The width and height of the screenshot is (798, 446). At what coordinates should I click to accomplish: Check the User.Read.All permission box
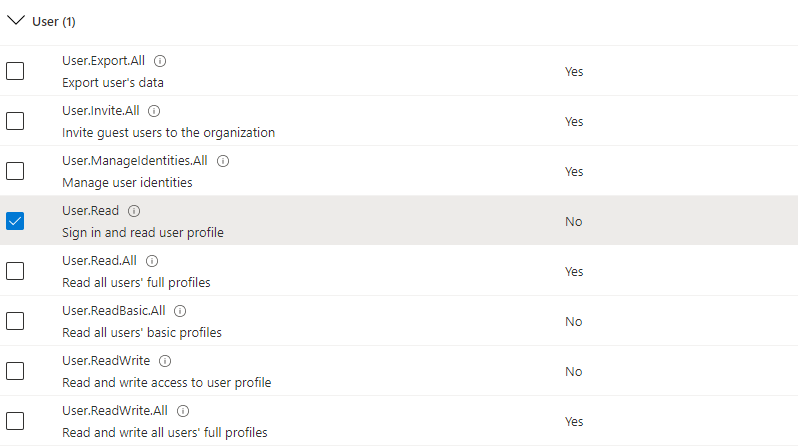(x=15, y=271)
